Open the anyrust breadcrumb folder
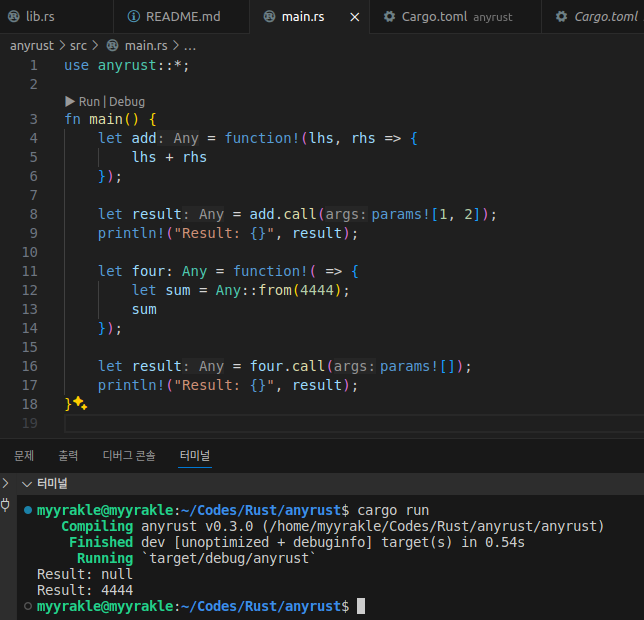 (31, 46)
